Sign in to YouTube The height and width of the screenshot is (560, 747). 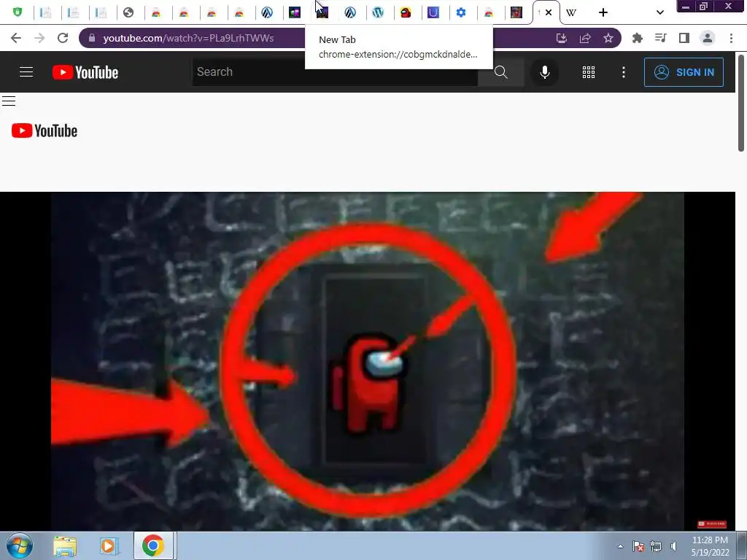684,72
